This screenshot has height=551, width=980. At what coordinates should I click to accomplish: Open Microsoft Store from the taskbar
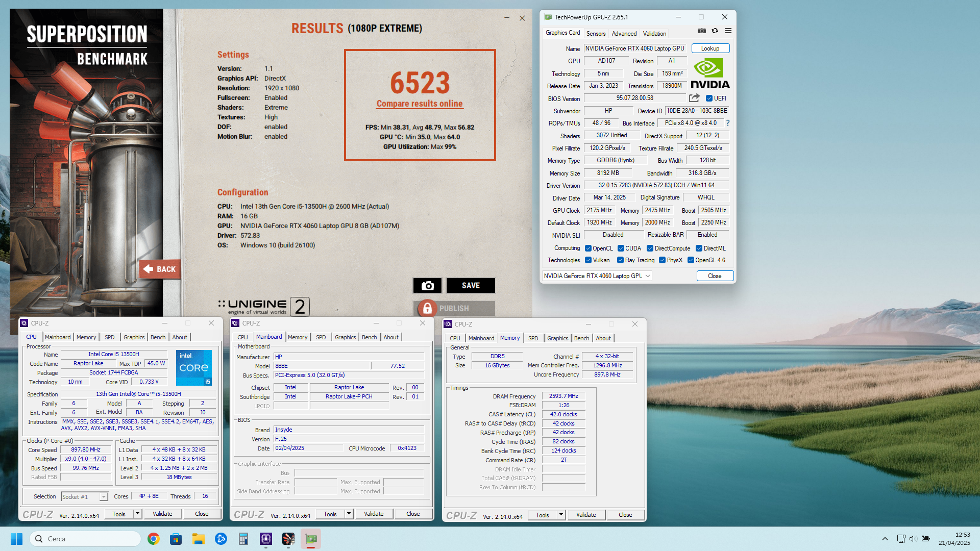tap(176, 539)
